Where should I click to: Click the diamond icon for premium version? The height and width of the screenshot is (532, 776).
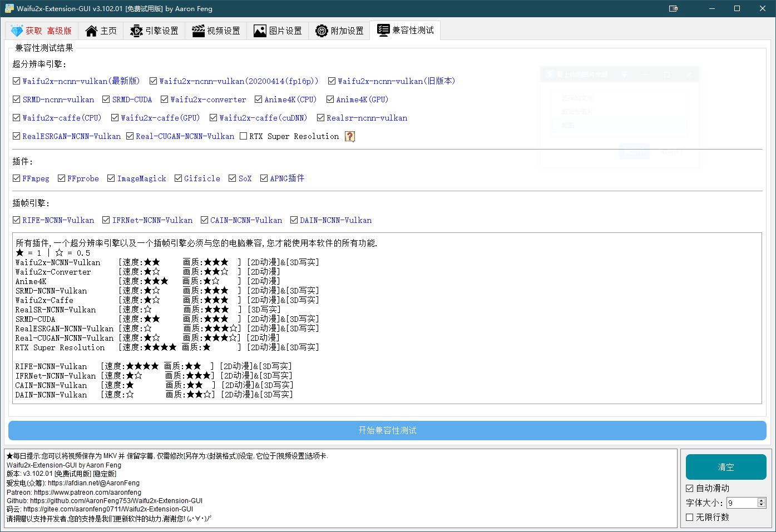tap(17, 31)
